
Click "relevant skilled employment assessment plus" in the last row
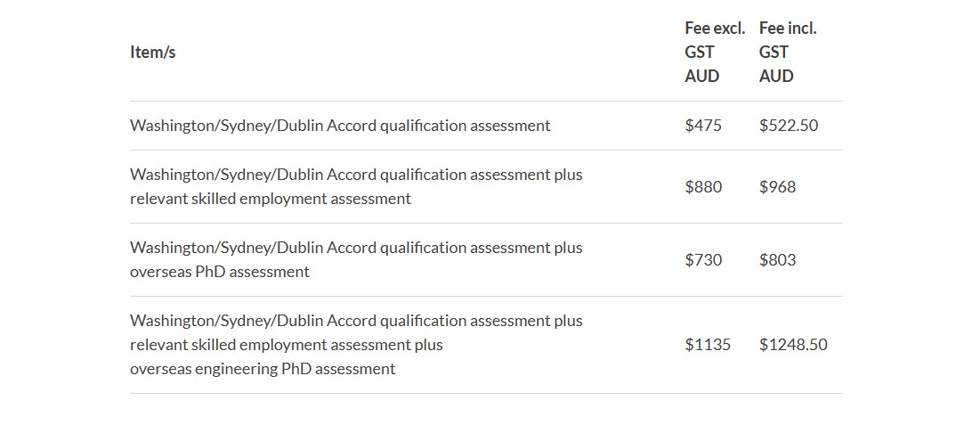286,345
